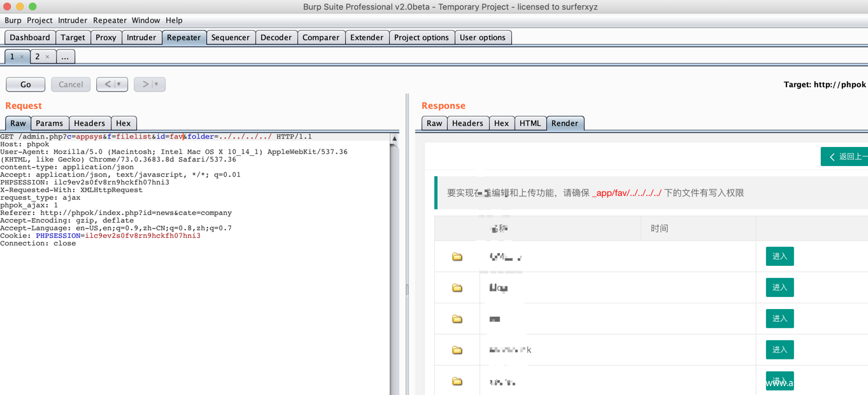Click the fifth row's folder icon
Viewport: 868px width, 395px height.
(457, 382)
